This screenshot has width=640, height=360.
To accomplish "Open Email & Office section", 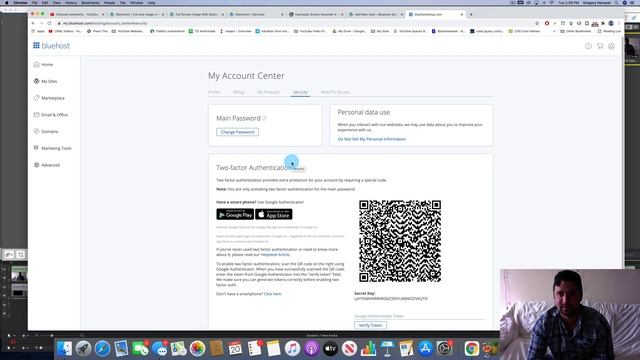I will (51, 115).
